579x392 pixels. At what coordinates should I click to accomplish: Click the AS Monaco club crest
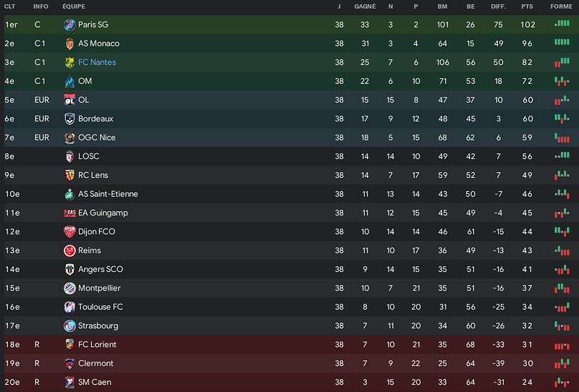click(x=69, y=43)
